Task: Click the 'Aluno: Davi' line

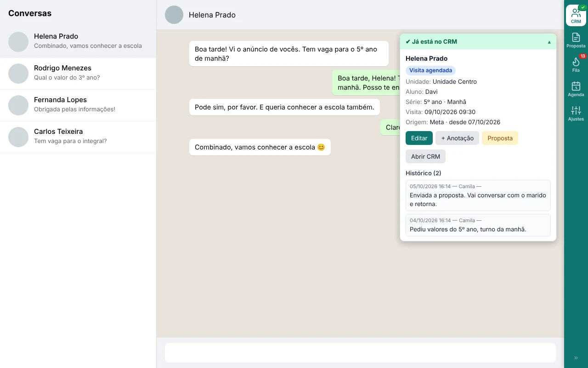Action: point(422,92)
